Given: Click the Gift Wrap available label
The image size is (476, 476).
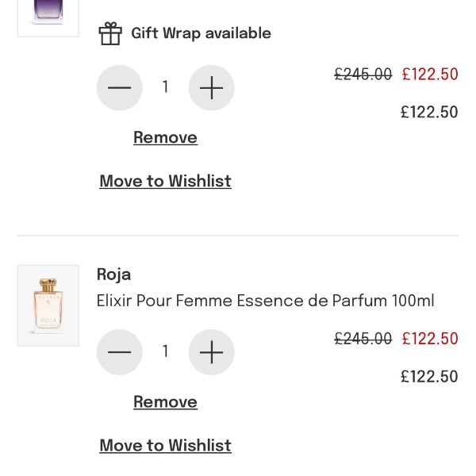Looking at the screenshot, I should point(201,33).
